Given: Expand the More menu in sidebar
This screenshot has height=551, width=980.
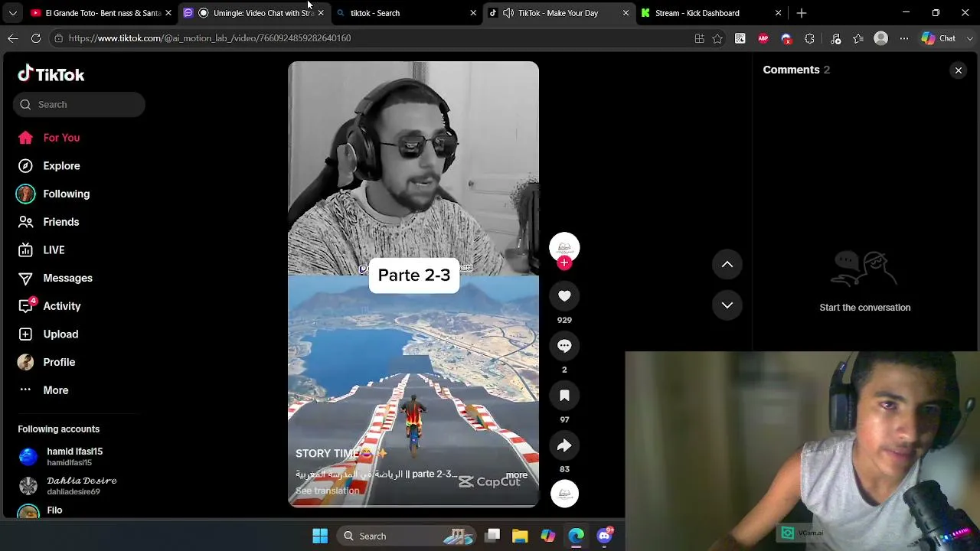Looking at the screenshot, I should click(44, 390).
